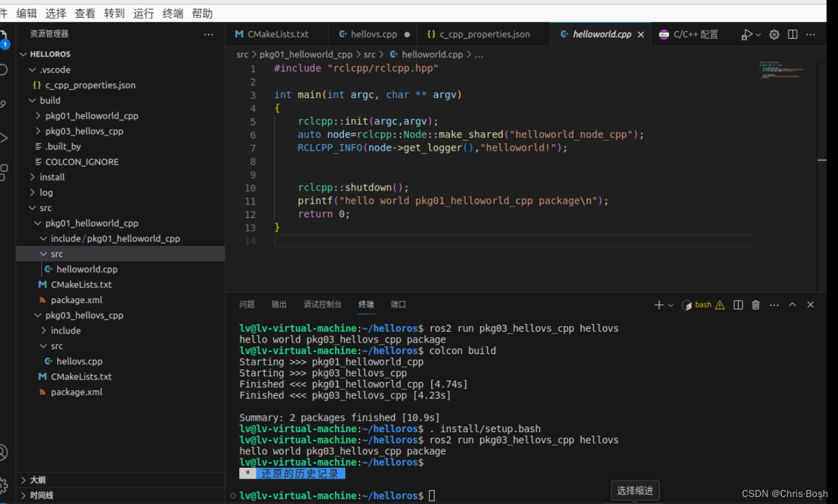The width and height of the screenshot is (838, 504).
Task: Open the 转到 menu
Action: pos(114,13)
